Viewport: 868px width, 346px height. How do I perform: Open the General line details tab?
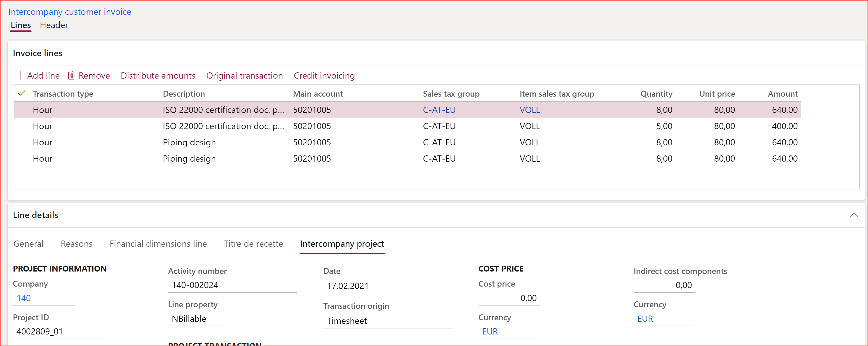pyautogui.click(x=28, y=243)
